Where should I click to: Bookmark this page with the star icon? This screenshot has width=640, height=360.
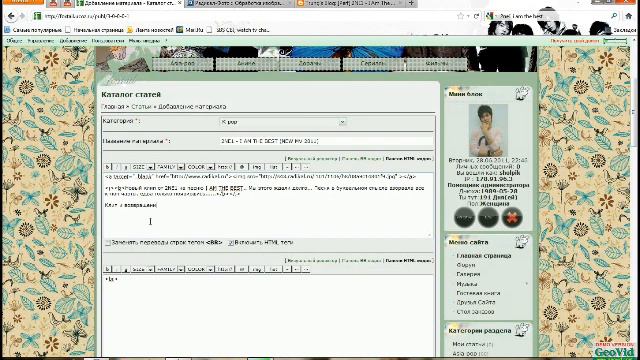(461, 16)
